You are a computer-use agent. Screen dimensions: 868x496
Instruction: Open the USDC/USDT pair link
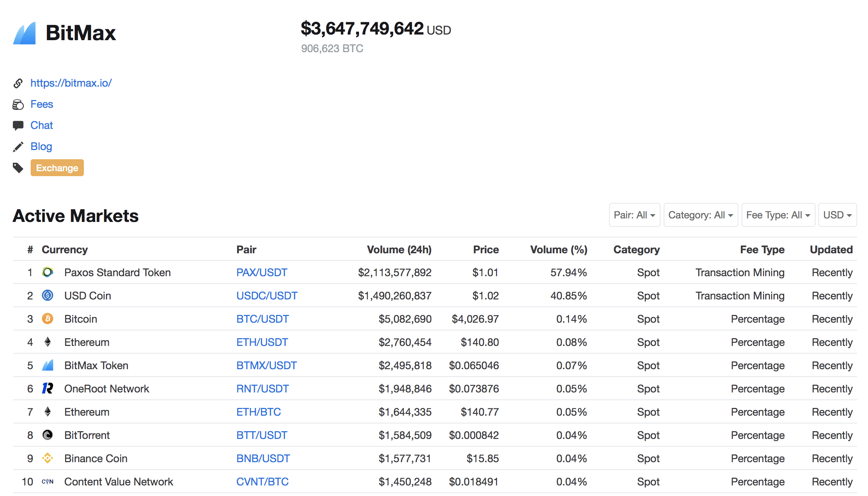tap(267, 296)
